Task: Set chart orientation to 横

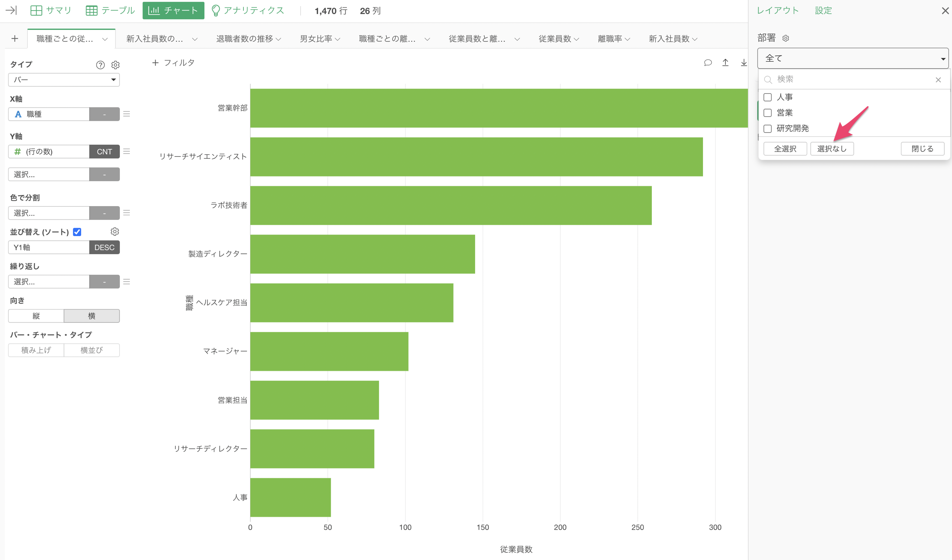Action: (x=92, y=316)
